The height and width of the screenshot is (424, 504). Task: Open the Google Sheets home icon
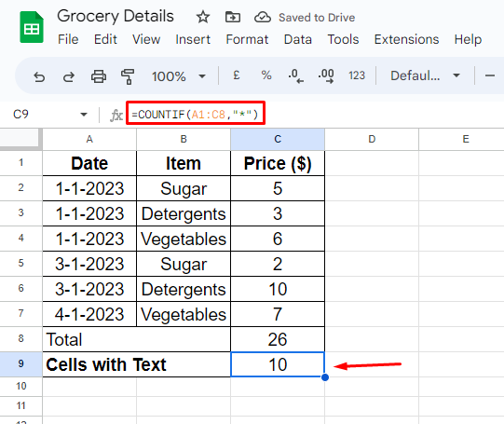[x=32, y=27]
